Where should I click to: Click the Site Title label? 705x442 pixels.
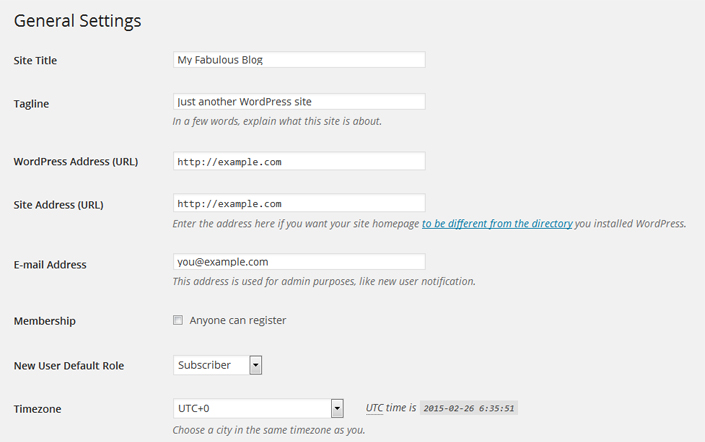click(35, 61)
